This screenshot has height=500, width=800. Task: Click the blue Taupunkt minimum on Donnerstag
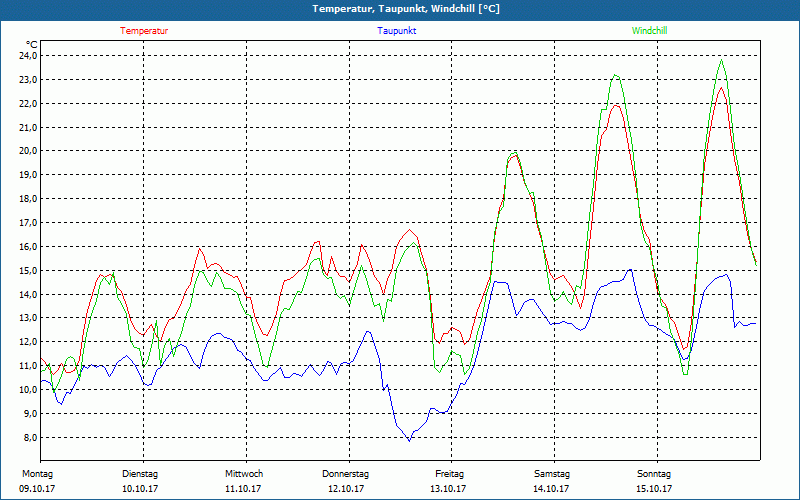(409, 440)
